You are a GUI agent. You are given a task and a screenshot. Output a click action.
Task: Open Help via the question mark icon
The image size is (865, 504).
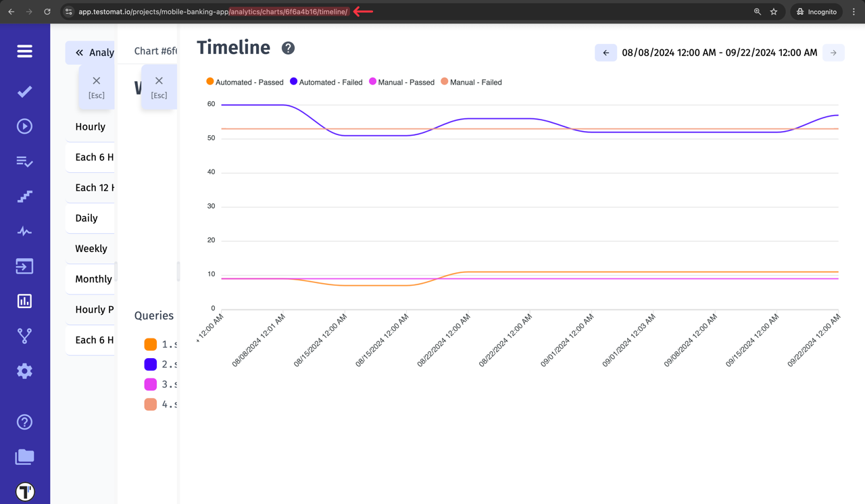coord(24,422)
